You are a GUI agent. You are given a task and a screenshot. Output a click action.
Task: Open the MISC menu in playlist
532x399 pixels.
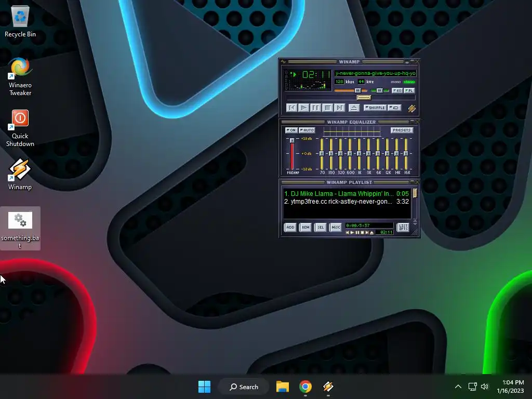point(336,228)
